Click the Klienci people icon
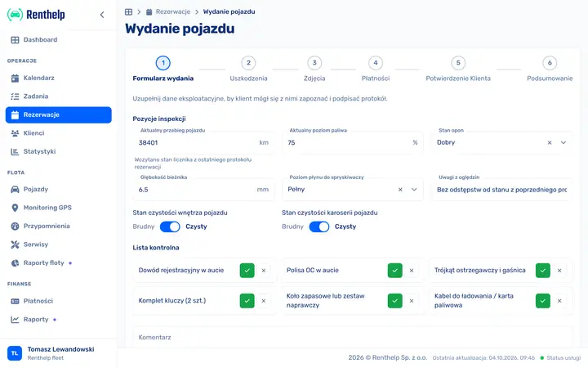Image resolution: width=588 pixels, height=368 pixels. [15, 133]
